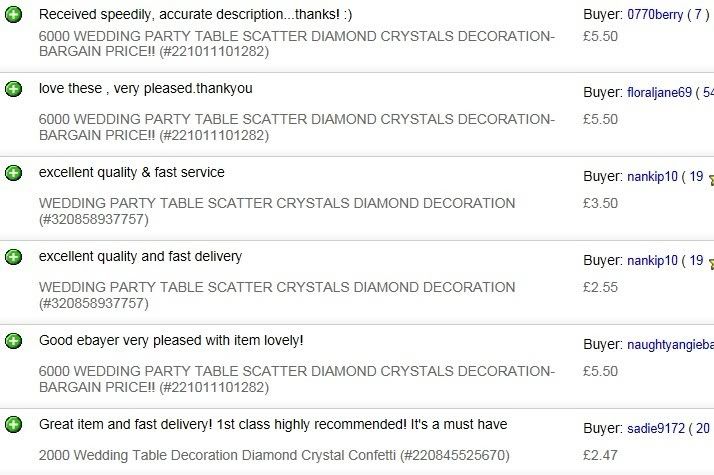The height and width of the screenshot is (475, 714).
Task: Click positive icon for 'excellent quality and fast delivery'
Action: [13, 257]
